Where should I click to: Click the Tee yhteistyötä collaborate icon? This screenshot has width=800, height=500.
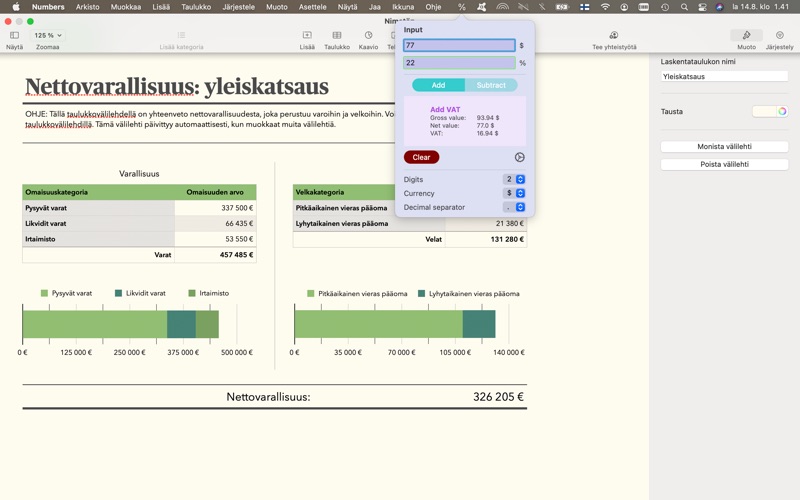coord(614,35)
